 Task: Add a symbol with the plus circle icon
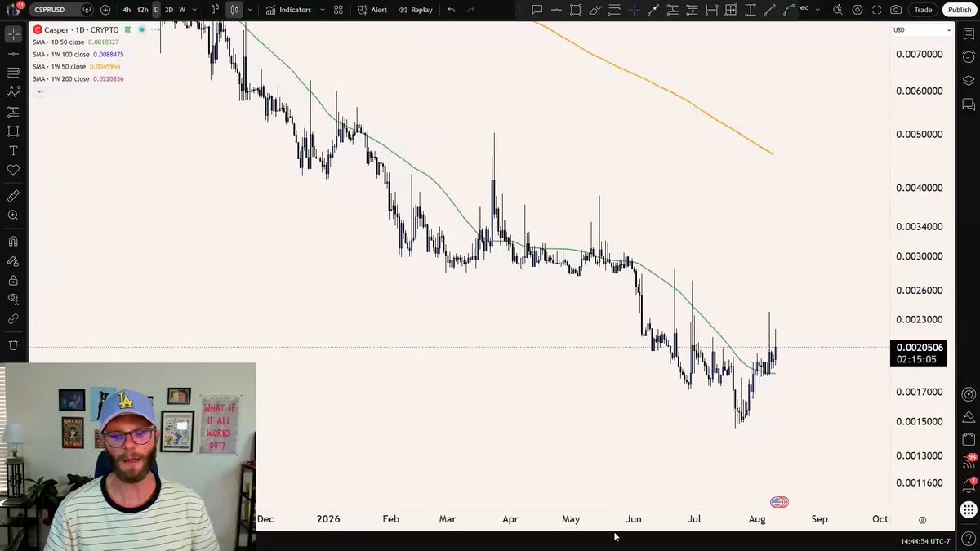105,10
